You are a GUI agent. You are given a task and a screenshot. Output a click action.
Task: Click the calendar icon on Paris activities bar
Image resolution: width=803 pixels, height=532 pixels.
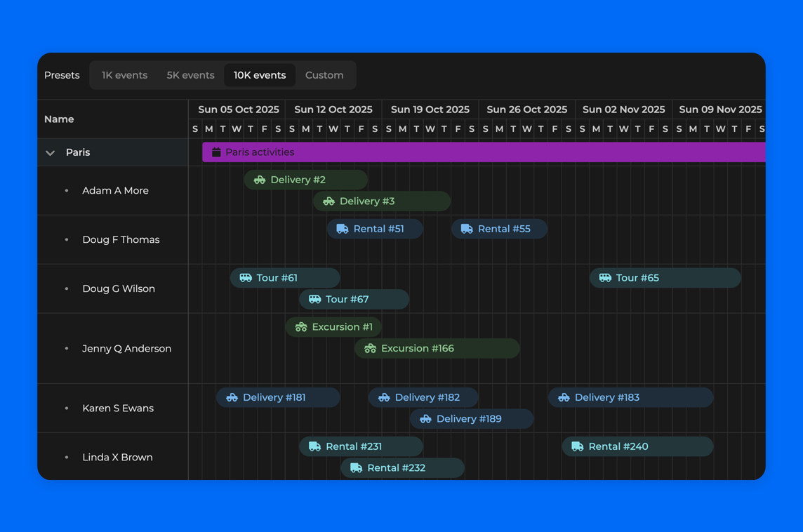pos(216,152)
